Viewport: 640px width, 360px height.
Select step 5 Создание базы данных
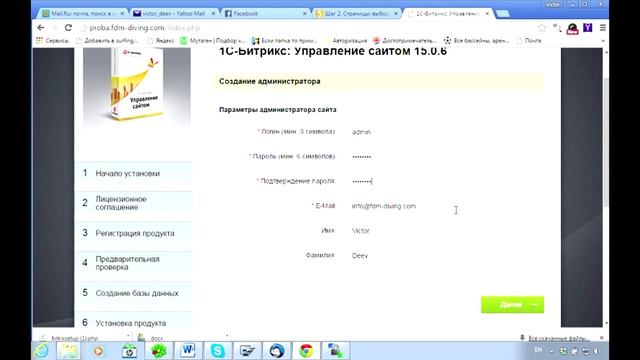(x=133, y=293)
